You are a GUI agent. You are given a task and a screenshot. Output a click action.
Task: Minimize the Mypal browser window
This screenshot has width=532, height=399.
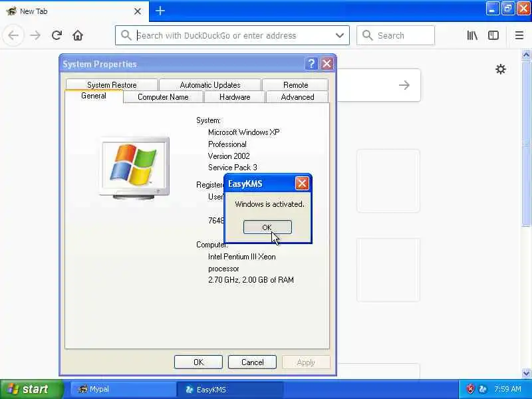[x=492, y=9]
